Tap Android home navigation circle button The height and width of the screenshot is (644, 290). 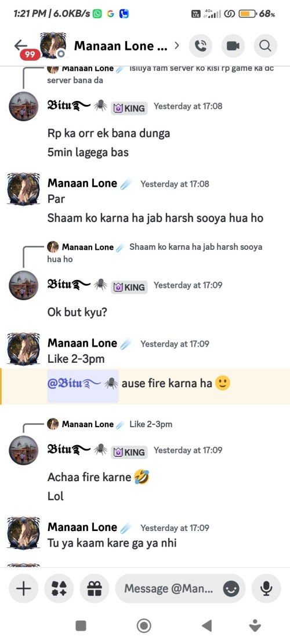(x=144, y=626)
